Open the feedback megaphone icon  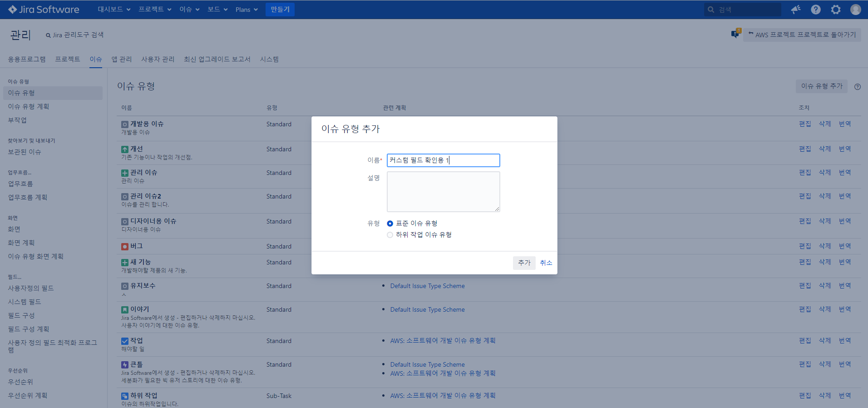[795, 10]
